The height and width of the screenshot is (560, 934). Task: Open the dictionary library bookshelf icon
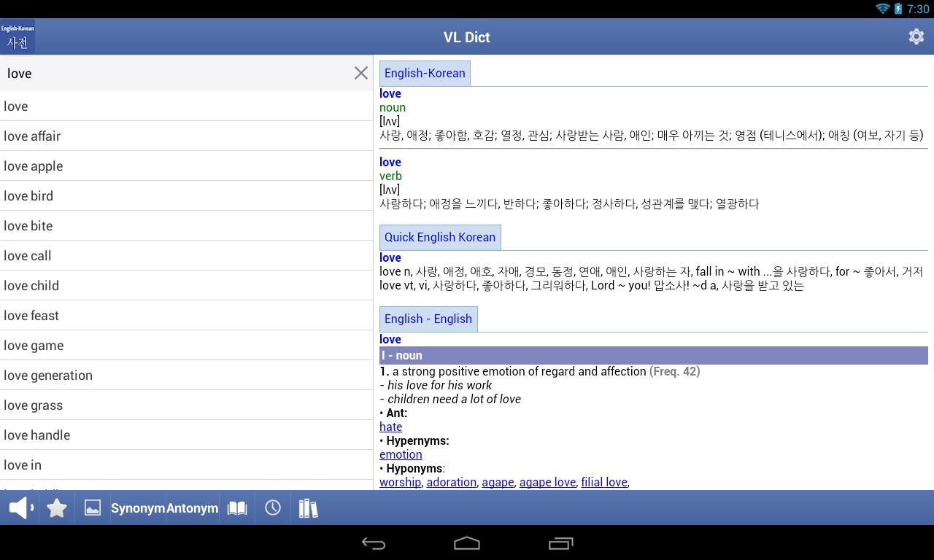pos(308,507)
